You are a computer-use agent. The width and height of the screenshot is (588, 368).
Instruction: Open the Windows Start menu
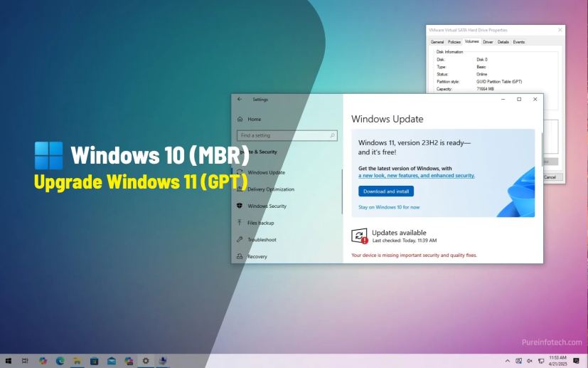[9, 361]
